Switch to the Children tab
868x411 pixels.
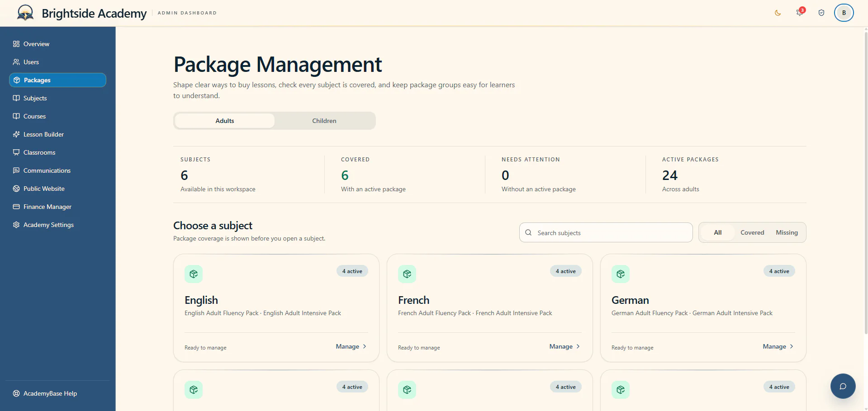[324, 121]
